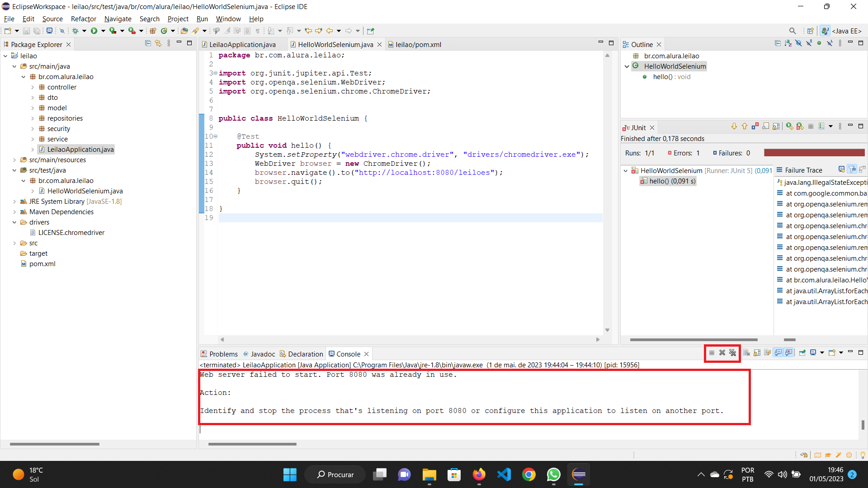Expand src/main/resources folder
Viewport: 868px width, 488px height.
pyautogui.click(x=14, y=160)
